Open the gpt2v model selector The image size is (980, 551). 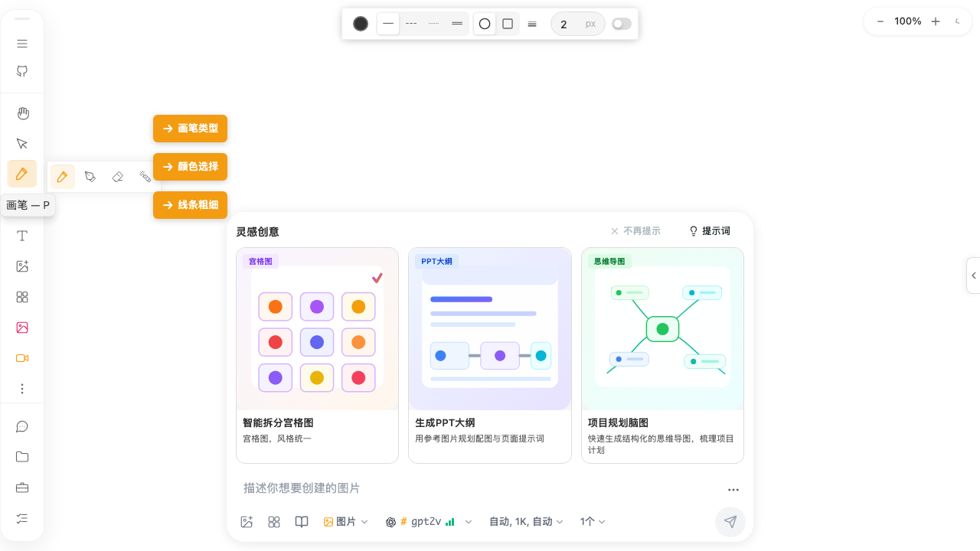point(420,522)
